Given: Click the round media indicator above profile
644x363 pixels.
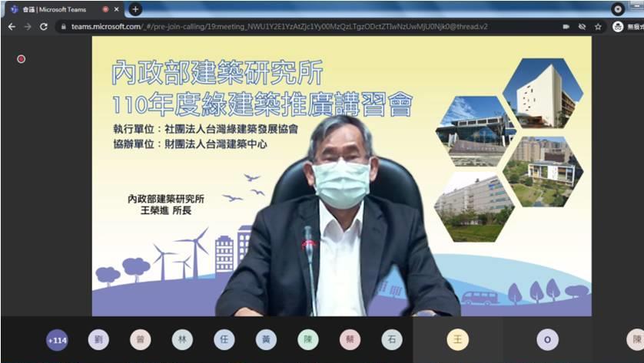Looking at the screenshot, I should [x=618, y=9].
